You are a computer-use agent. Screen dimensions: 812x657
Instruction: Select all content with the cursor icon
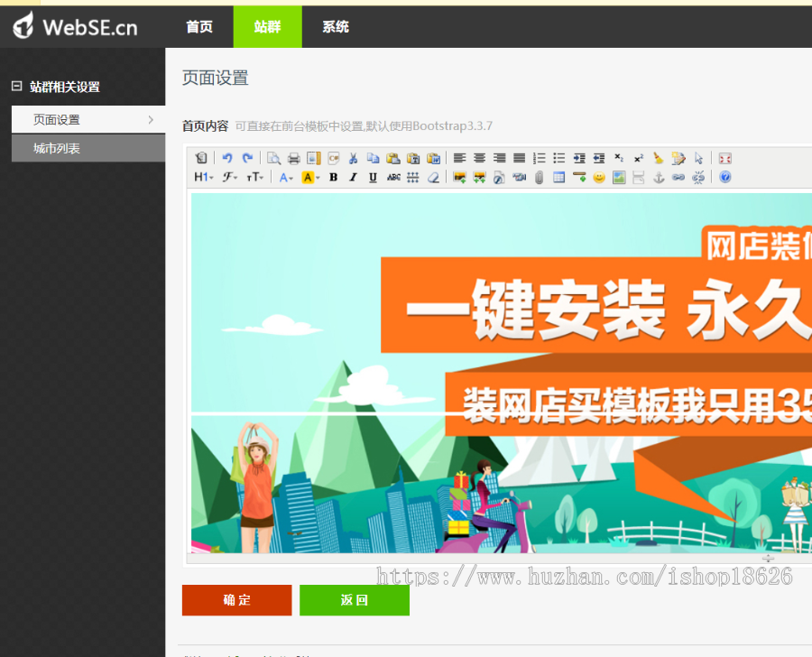point(698,158)
